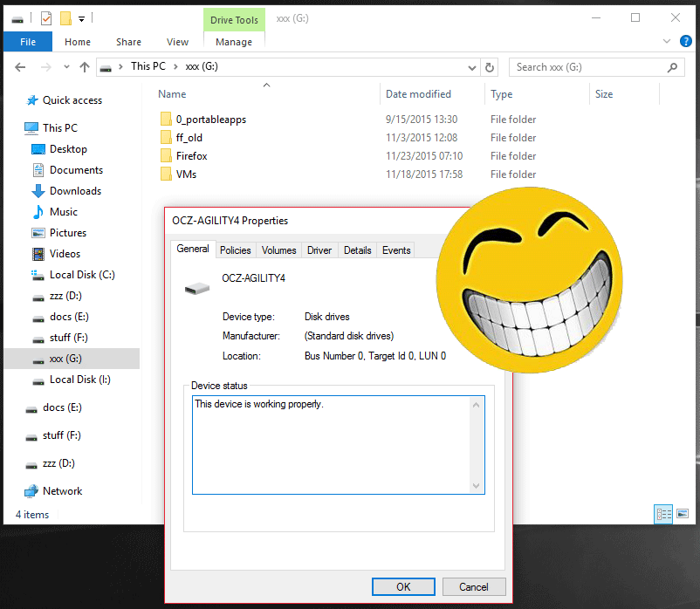The width and height of the screenshot is (700, 609).
Task: Open Videos in the navigation pane
Action: coord(65,254)
